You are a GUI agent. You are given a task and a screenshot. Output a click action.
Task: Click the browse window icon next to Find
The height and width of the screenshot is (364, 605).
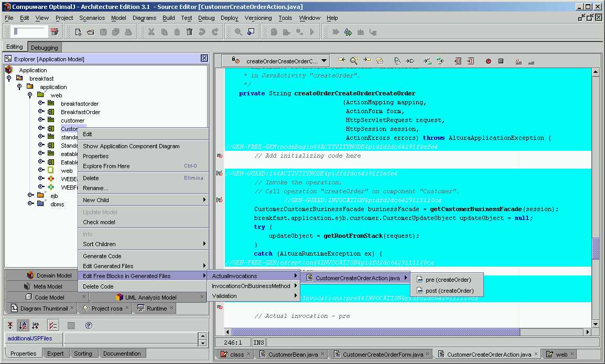tap(251, 31)
